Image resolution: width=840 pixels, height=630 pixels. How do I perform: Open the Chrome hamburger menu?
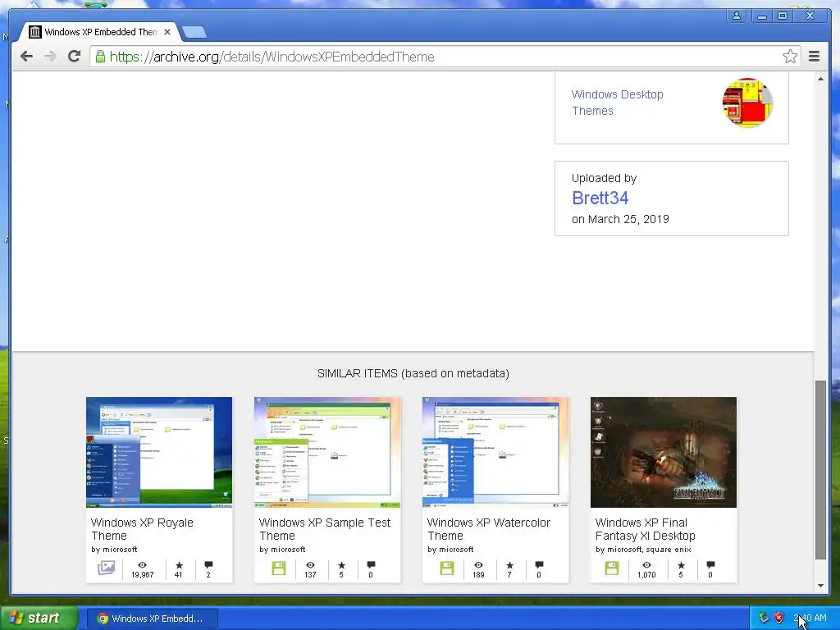(814, 57)
